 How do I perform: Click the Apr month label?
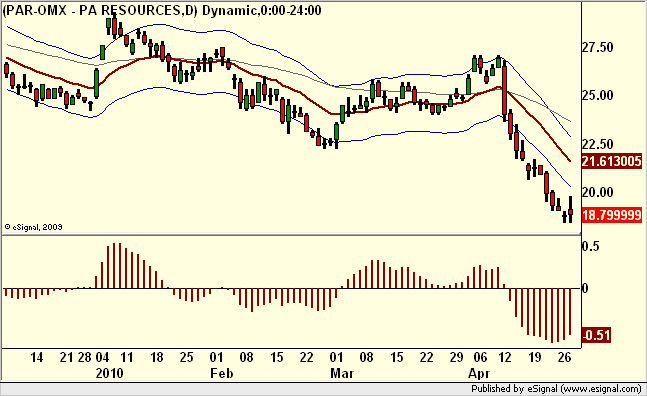pos(479,373)
